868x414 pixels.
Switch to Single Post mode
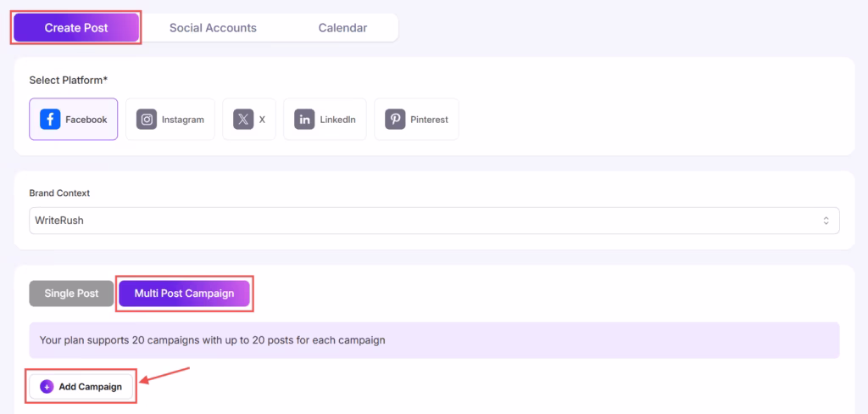[x=71, y=294]
